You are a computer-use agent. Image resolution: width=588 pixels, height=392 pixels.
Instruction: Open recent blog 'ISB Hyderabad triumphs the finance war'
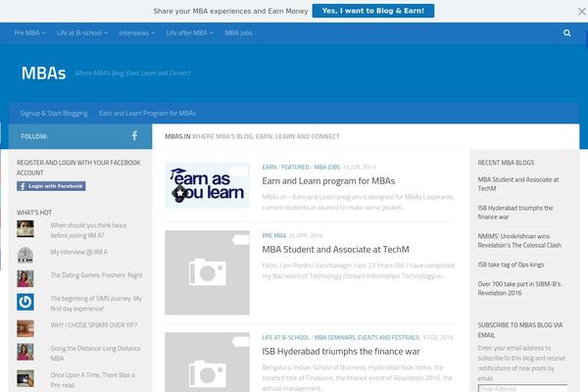point(515,213)
